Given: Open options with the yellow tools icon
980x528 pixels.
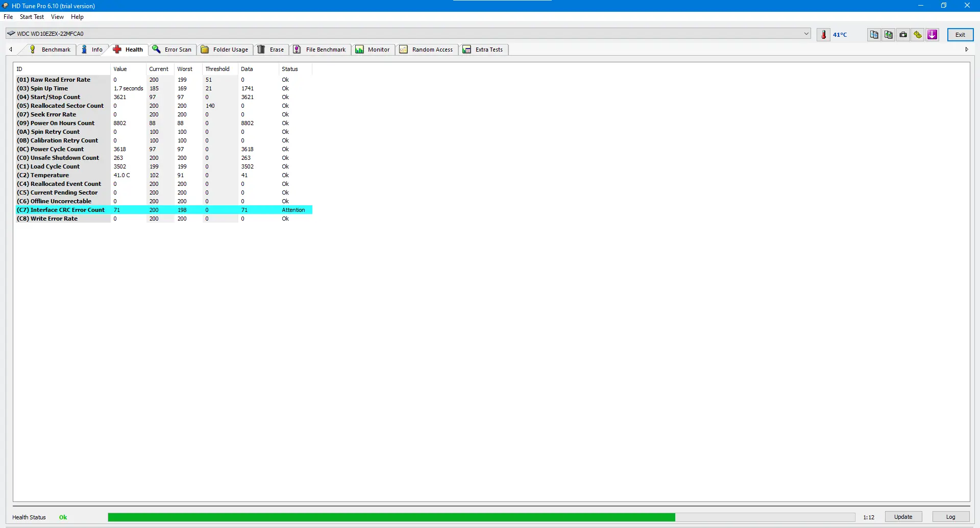Looking at the screenshot, I should coord(918,35).
